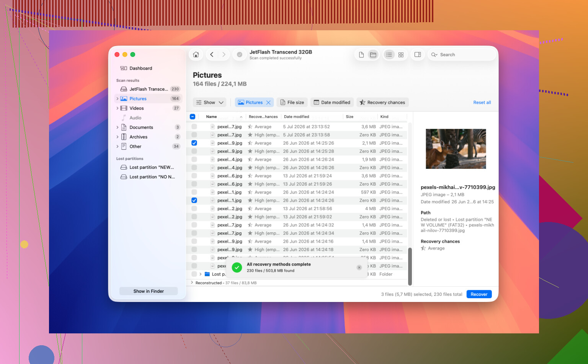The image size is (588, 364).
Task: Navigate back with the left arrow
Action: [x=212, y=55]
